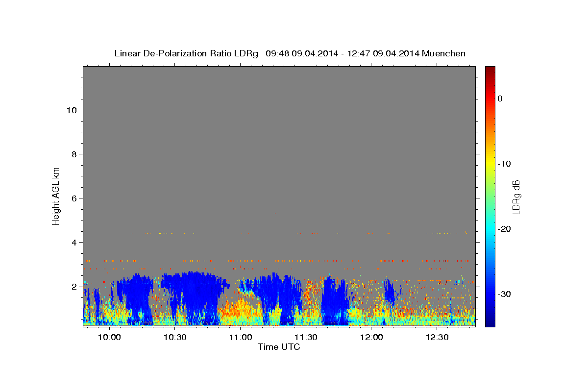Click the height label 4 on y-axis

tap(73, 242)
